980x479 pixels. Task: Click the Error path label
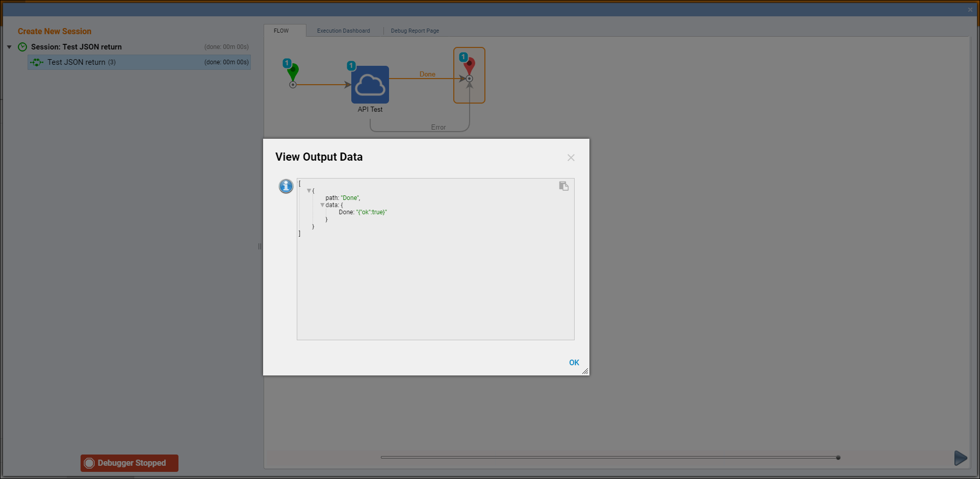(x=439, y=127)
